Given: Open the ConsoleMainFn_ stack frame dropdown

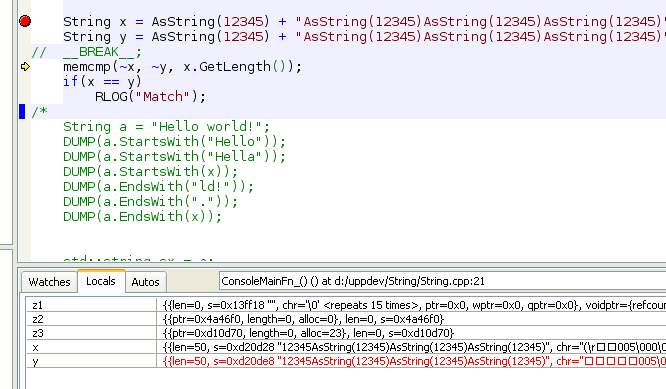Looking at the screenshot, I should pyautogui.click(x=443, y=281).
